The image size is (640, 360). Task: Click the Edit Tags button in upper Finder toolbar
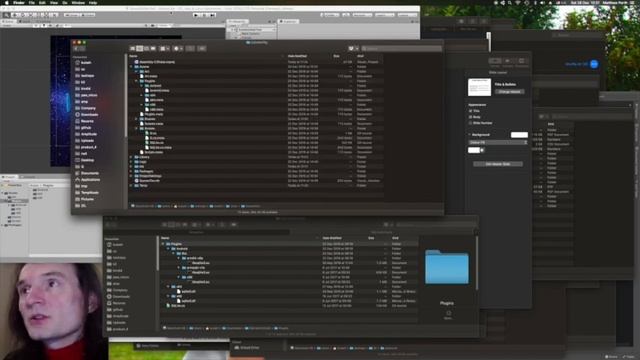tap(202, 49)
